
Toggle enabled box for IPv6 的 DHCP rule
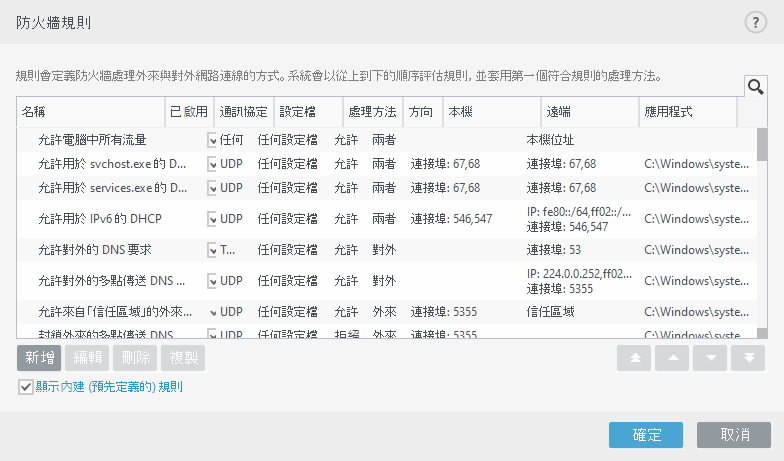click(x=212, y=218)
